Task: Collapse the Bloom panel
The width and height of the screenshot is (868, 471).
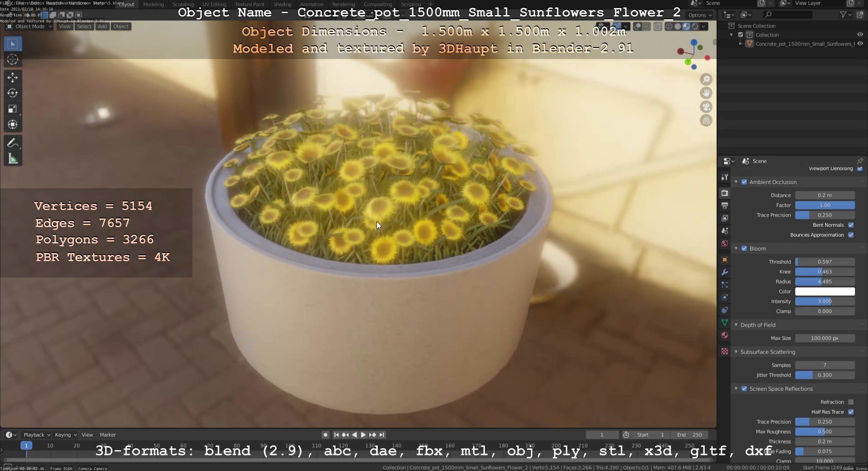Action: tap(736, 248)
